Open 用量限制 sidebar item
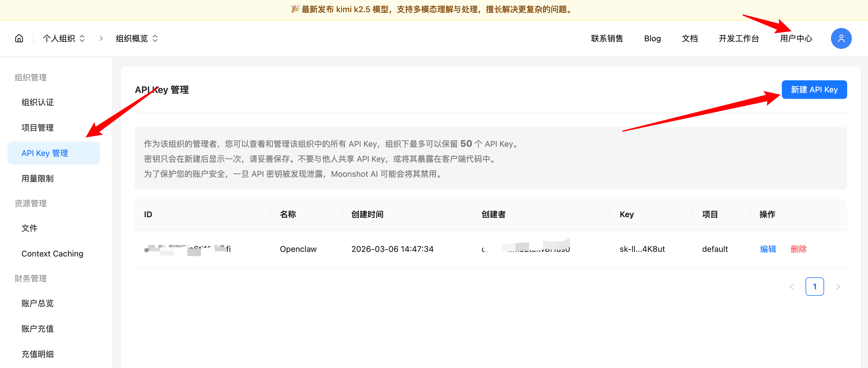Viewport: 868px width, 368px height. point(38,179)
